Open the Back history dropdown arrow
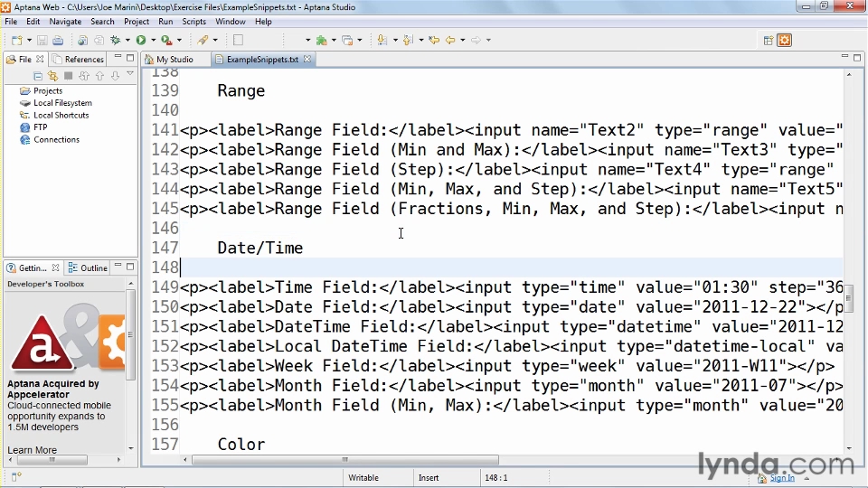This screenshot has height=488, width=868. [462, 40]
